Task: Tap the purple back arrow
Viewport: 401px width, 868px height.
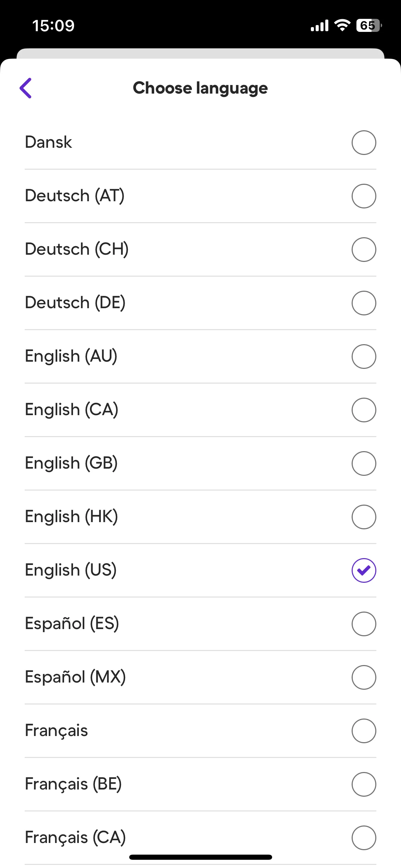Action: [x=26, y=88]
